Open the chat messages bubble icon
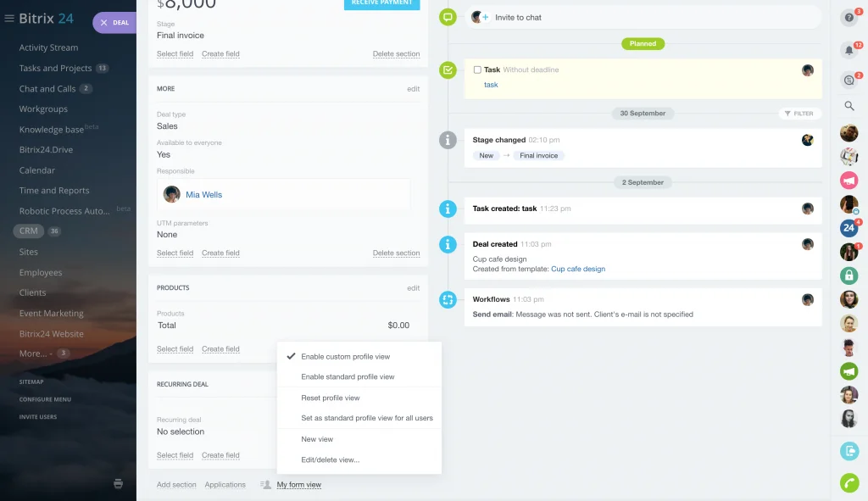 (849, 80)
